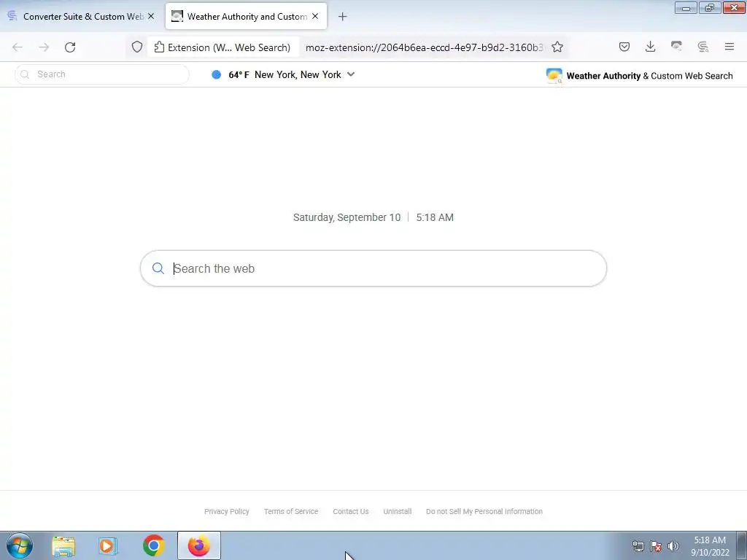Open the Downloads panel
The width and height of the screenshot is (747, 560).
[650, 47]
